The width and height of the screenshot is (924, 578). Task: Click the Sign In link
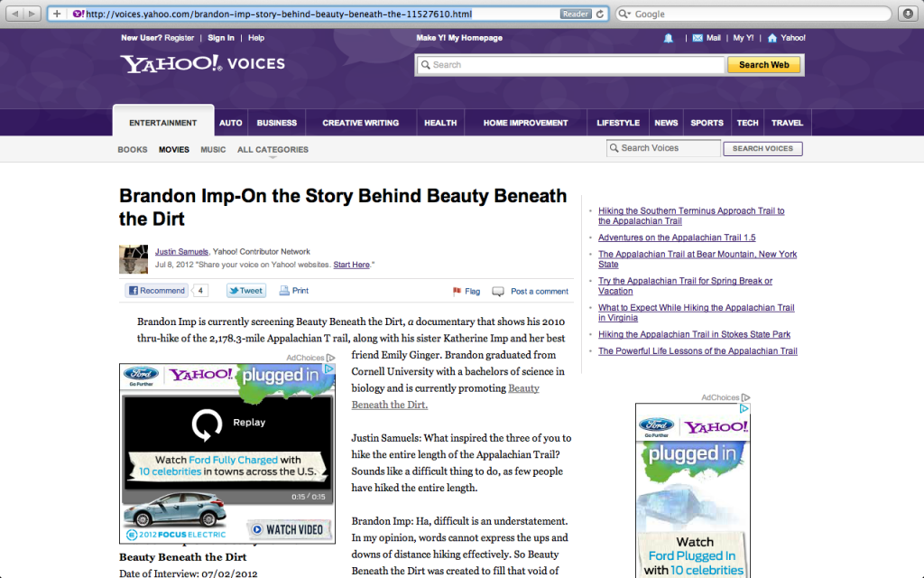pos(221,38)
